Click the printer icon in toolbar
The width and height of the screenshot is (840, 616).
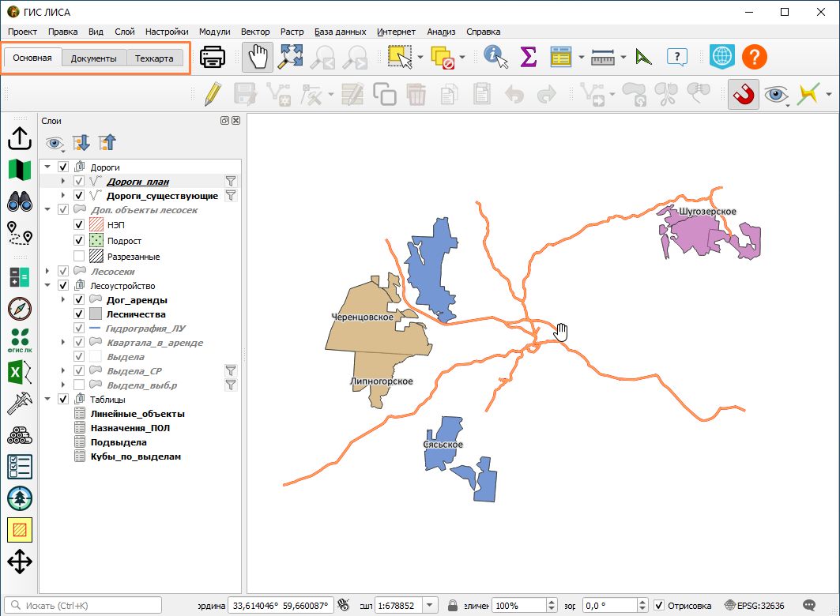[212, 57]
